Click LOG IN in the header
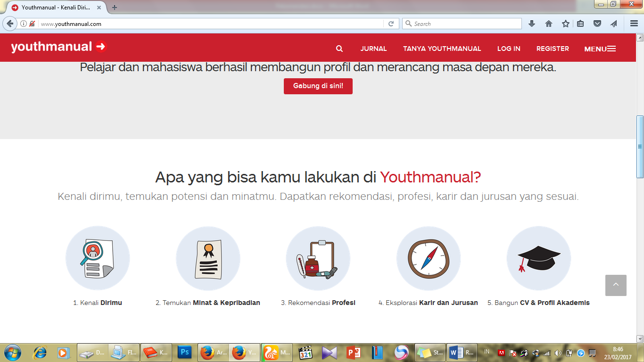The image size is (644, 362). click(509, 49)
